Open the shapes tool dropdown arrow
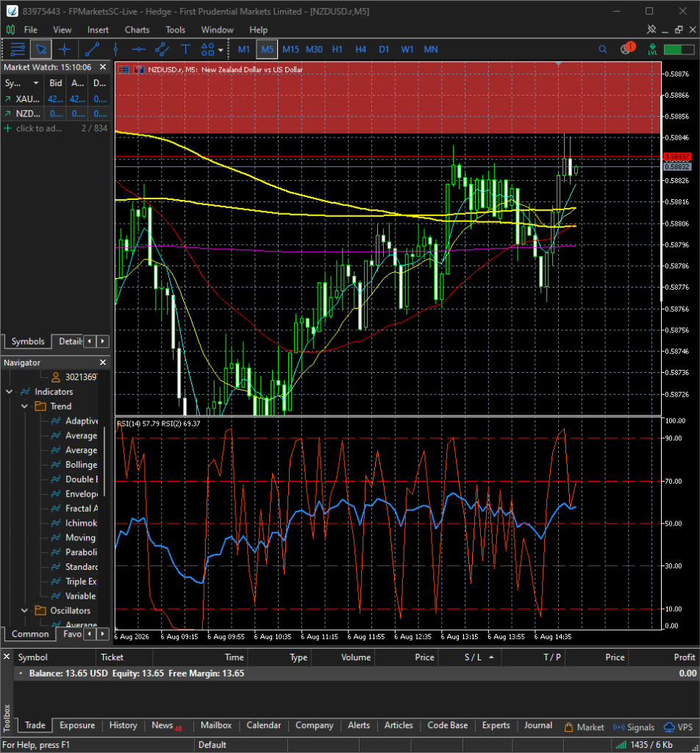The width and height of the screenshot is (700, 753). 221,49
